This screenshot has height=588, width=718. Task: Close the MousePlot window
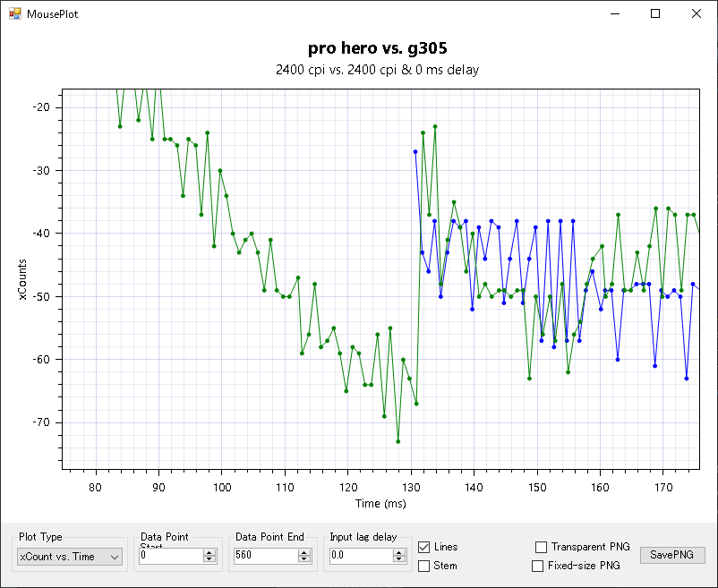(x=696, y=13)
